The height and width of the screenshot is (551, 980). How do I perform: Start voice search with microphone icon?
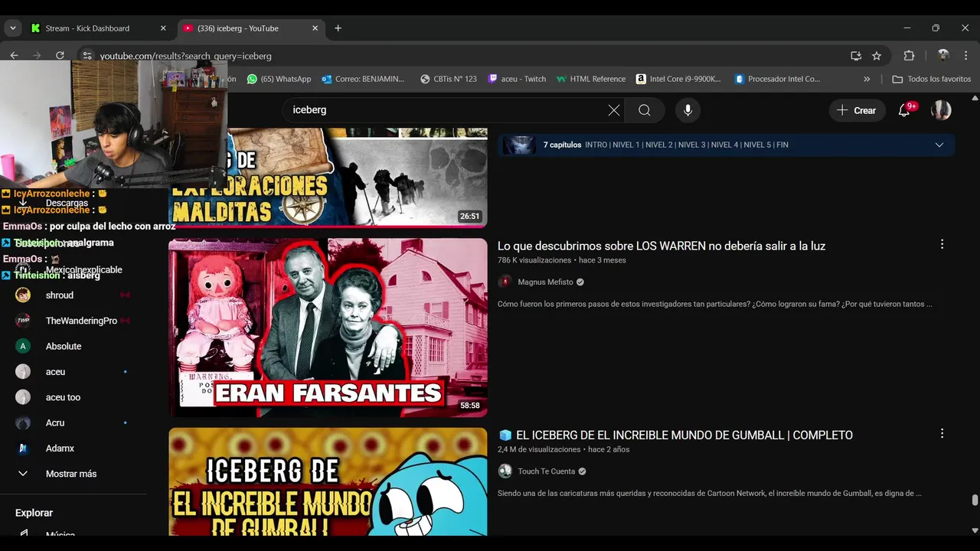(688, 110)
